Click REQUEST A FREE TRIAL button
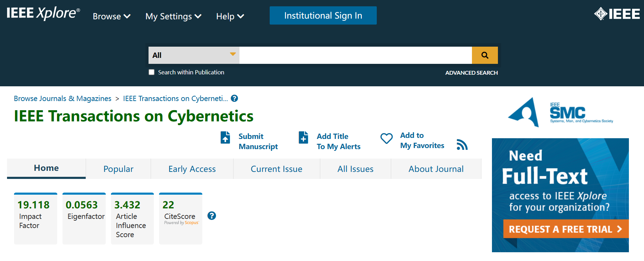Image resolution: width=644 pixels, height=261 pixels. pos(566,229)
